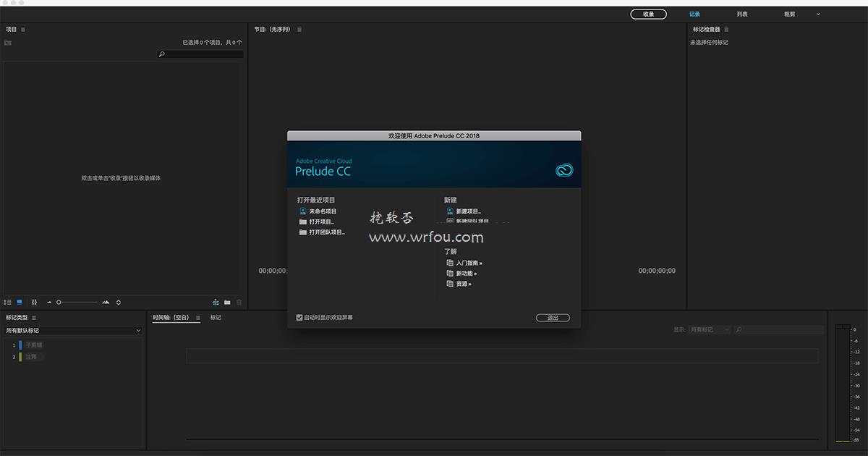Open the 时间轴 panel menu icon
The image size is (868, 456).
[x=198, y=318]
